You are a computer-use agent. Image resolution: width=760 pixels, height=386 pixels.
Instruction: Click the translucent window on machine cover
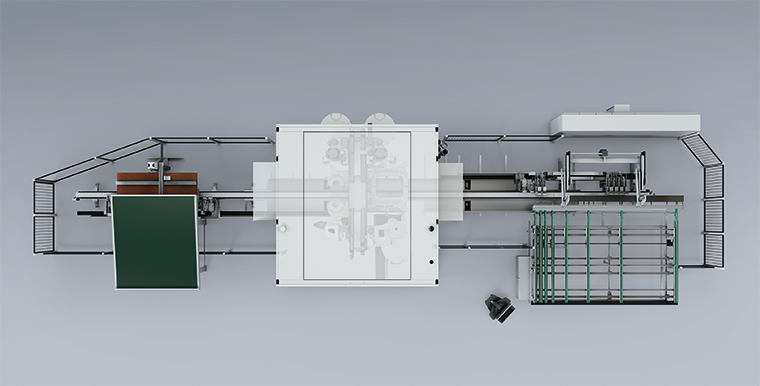pos(357,206)
